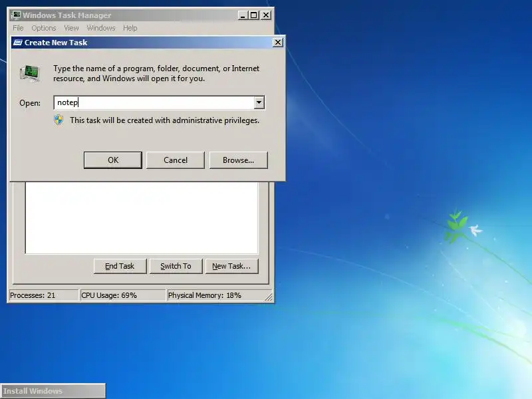Open the Windows menu in Task Manager

[x=101, y=28]
